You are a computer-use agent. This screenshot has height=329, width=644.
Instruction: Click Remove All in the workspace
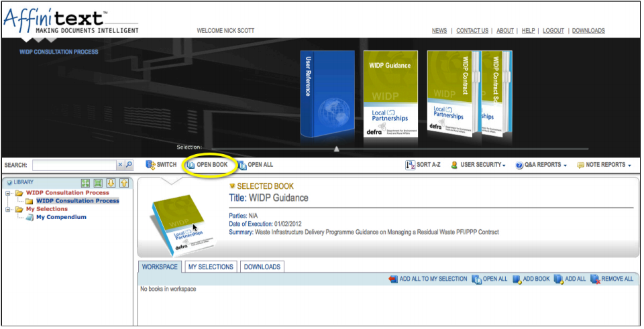[x=611, y=279]
